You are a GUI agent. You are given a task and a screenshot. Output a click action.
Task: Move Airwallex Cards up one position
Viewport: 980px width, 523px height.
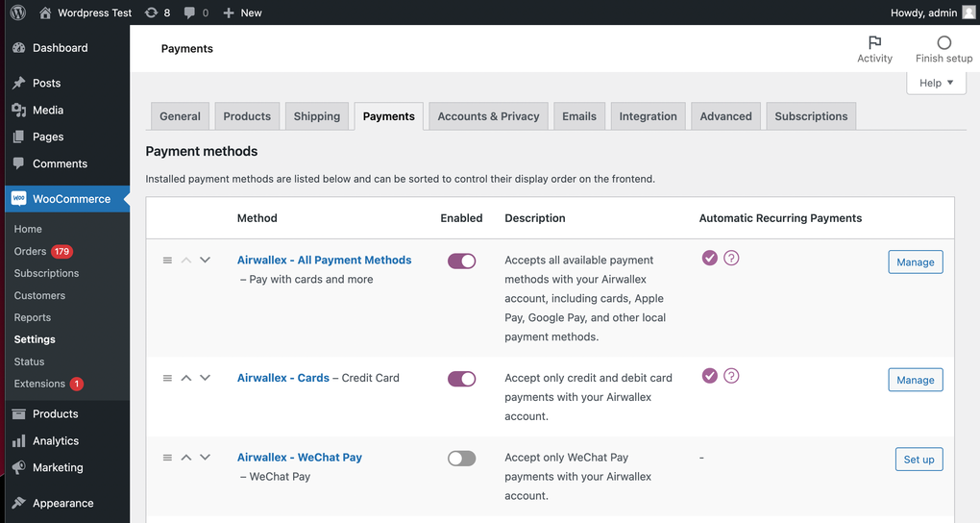click(x=186, y=378)
